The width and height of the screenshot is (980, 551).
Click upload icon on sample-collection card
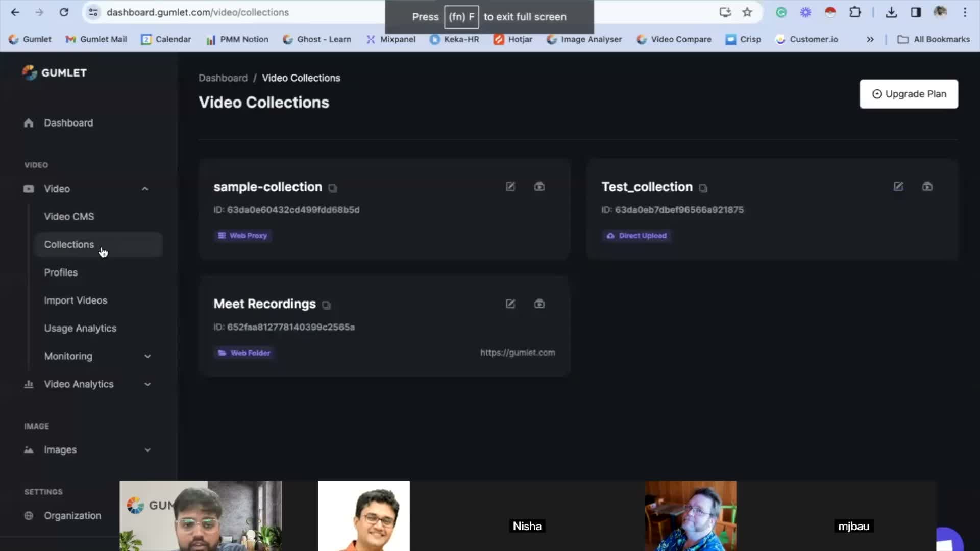[539, 187]
